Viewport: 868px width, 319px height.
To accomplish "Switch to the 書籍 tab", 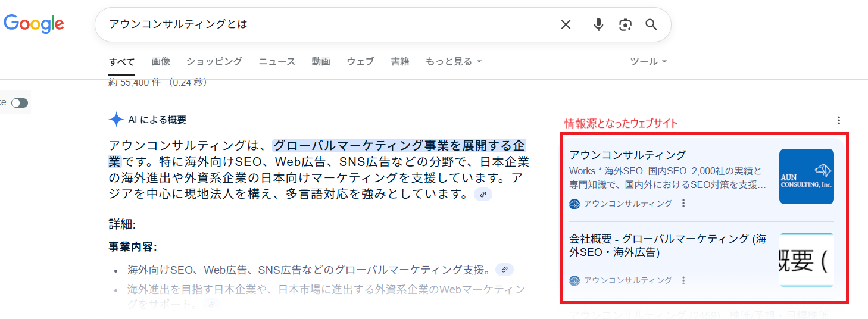I will pos(400,61).
